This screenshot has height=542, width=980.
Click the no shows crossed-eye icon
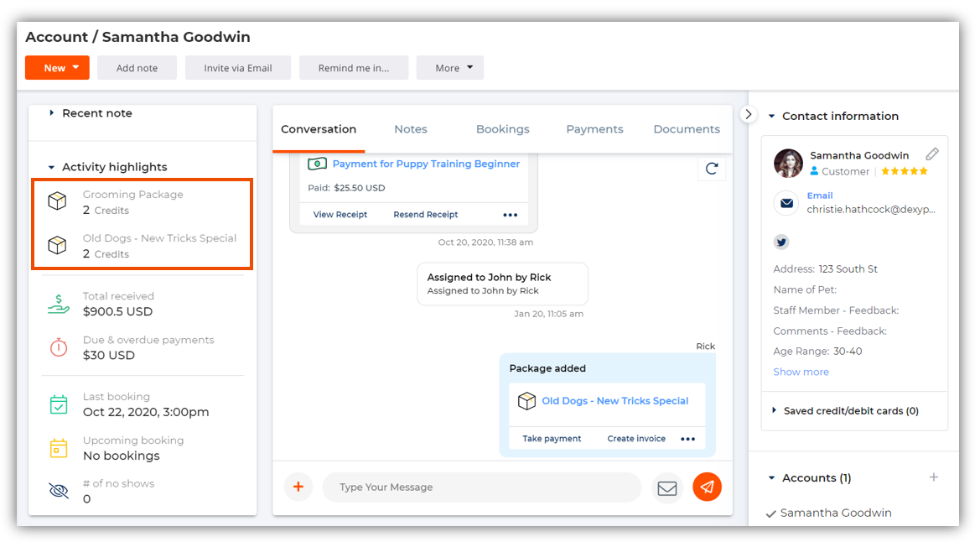coord(58,490)
